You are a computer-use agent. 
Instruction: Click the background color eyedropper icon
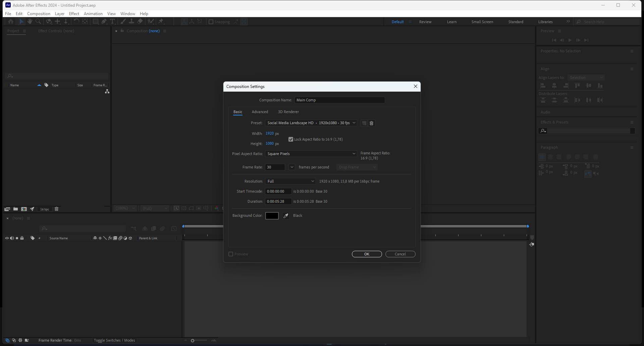[x=286, y=216]
